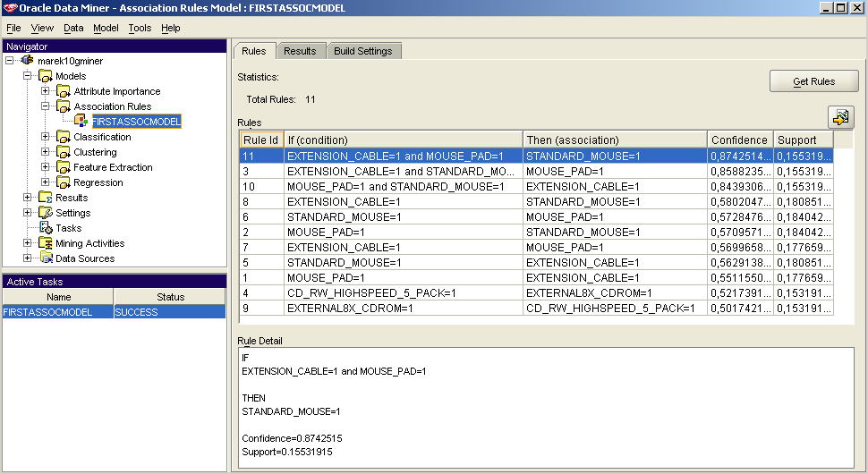Switch to the Results tab
Viewport: 868px width, 474px height.
[300, 51]
